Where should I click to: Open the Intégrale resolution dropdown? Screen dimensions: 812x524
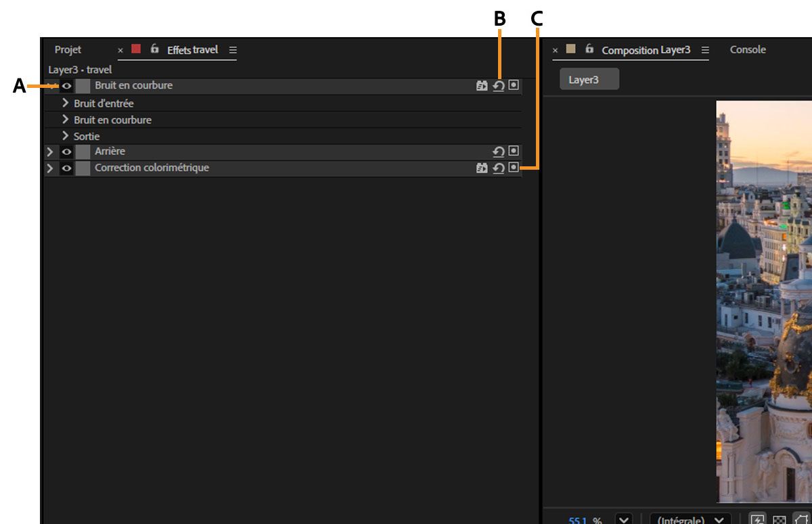click(x=691, y=520)
